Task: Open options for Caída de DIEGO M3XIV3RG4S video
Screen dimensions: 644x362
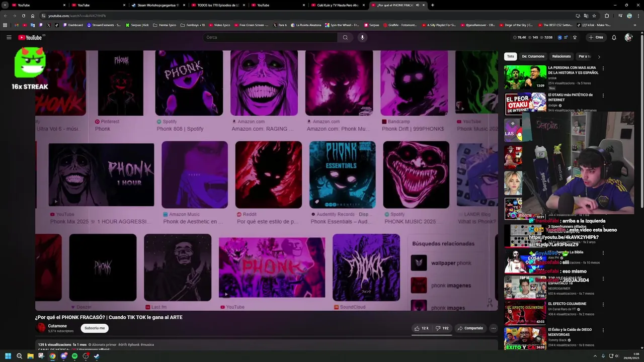Action: 603,330
